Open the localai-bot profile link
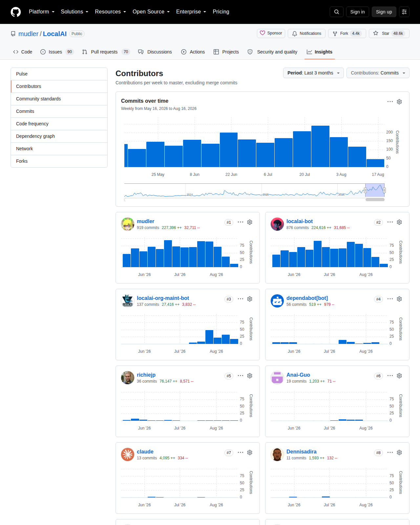 (x=300, y=221)
